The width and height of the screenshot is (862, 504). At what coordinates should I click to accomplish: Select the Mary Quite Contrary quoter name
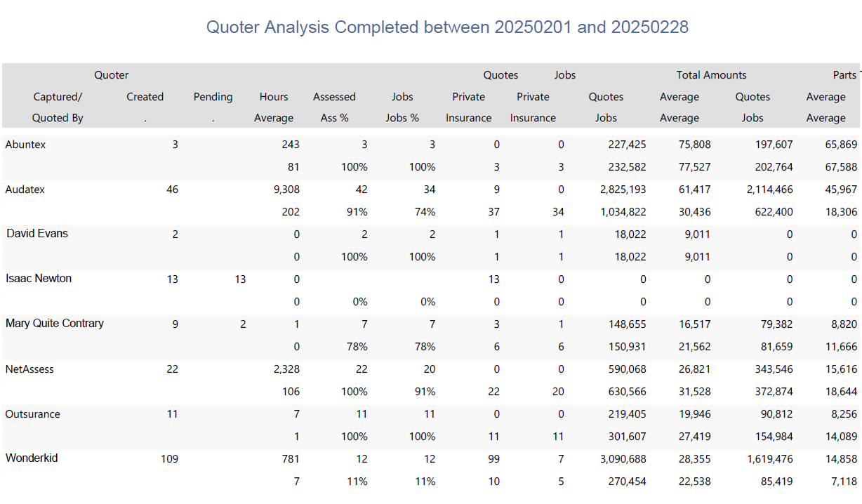point(55,324)
